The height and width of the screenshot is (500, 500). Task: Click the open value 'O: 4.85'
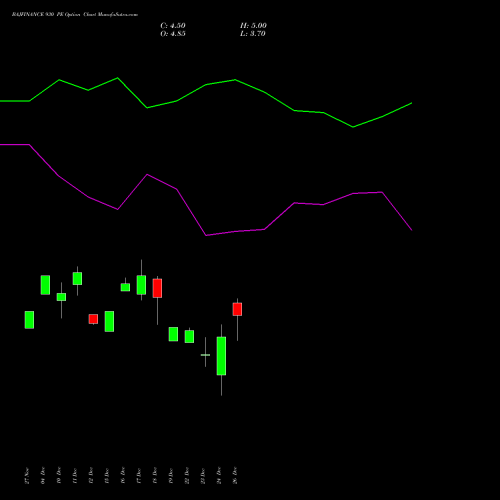pos(173,34)
